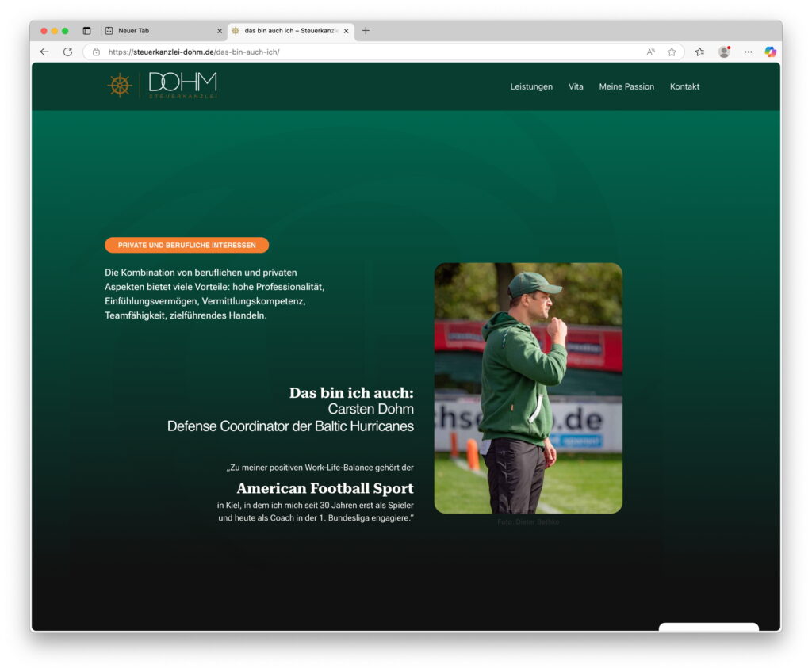Open the Leistungen navigation item

pyautogui.click(x=531, y=86)
